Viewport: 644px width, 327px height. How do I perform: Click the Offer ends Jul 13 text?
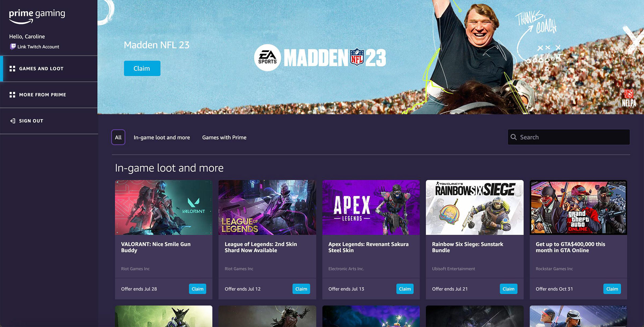pyautogui.click(x=346, y=289)
